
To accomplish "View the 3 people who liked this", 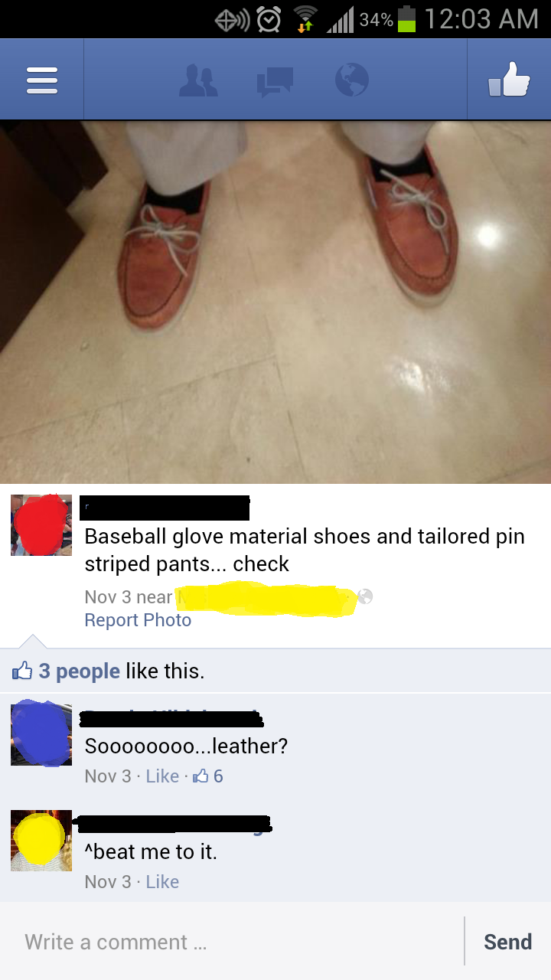I will (x=80, y=671).
